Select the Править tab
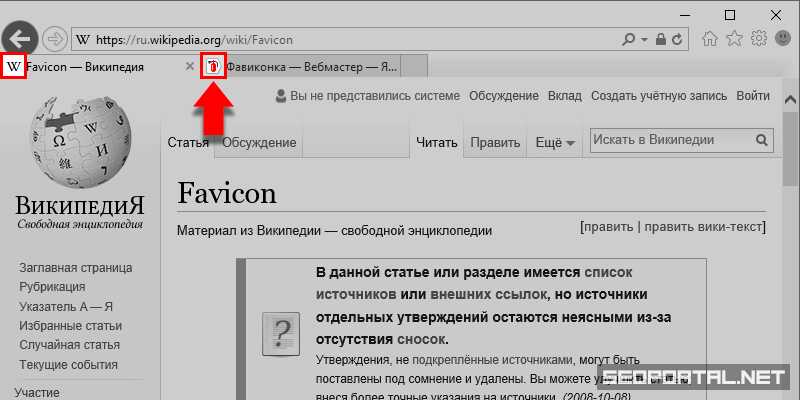The image size is (800, 400). point(494,143)
